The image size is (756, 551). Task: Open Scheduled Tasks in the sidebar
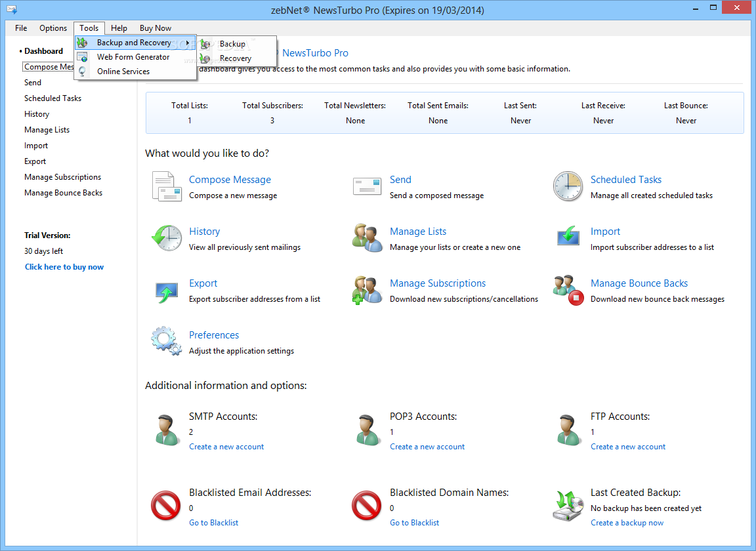52,98
